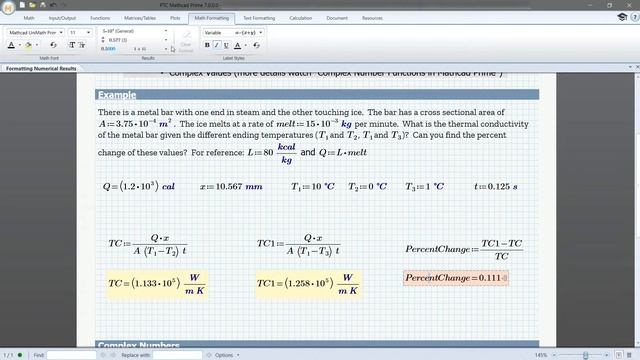Increase math font size with larger T icon
Image resolution: width=640 pixels, height=360 pixels.
pyautogui.click(x=72, y=45)
